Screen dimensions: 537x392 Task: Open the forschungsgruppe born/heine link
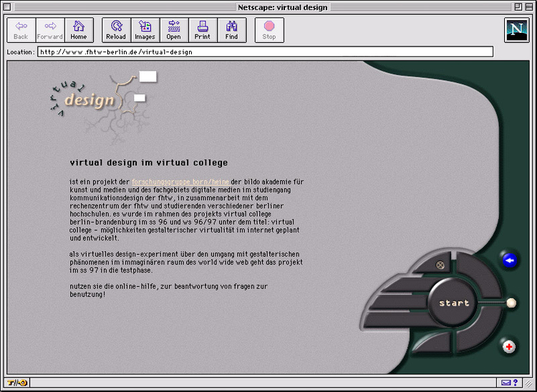(x=180, y=182)
